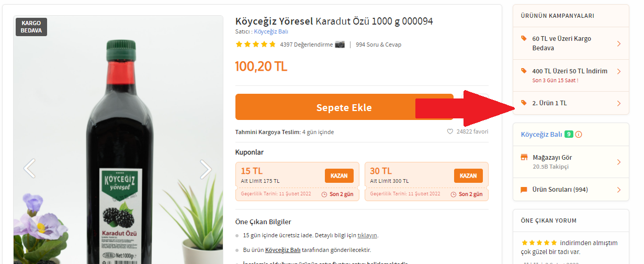Click the five-star product rating
The height and width of the screenshot is (264, 644).
tap(255, 45)
